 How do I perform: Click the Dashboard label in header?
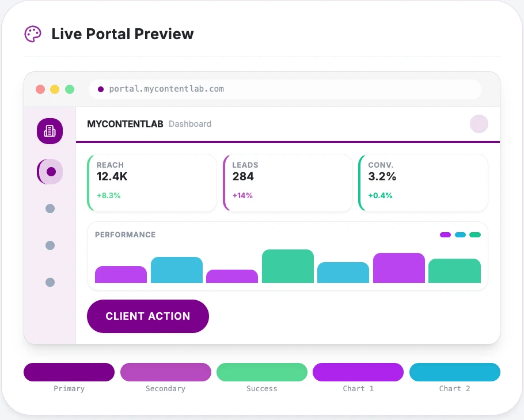[x=190, y=124]
